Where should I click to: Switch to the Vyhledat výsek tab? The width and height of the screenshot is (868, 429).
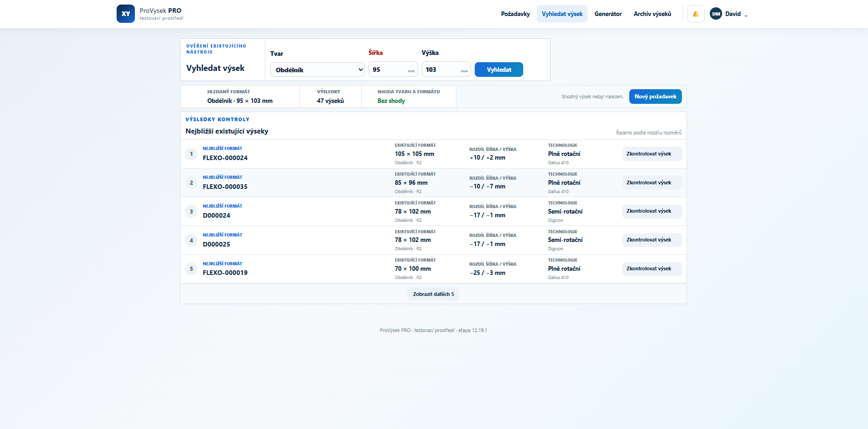(x=562, y=14)
